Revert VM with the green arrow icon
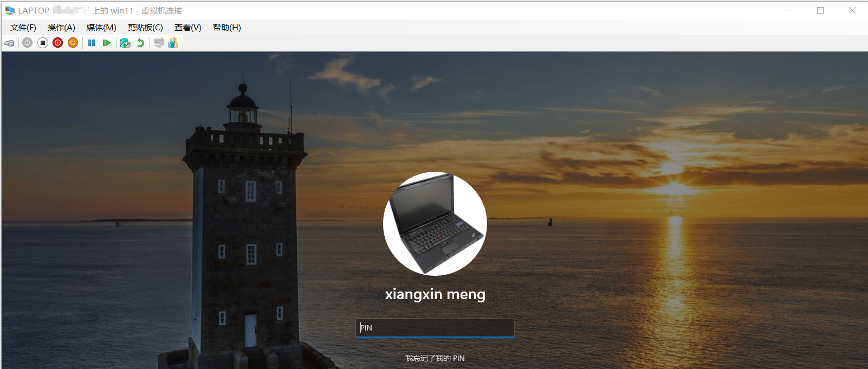 click(140, 43)
